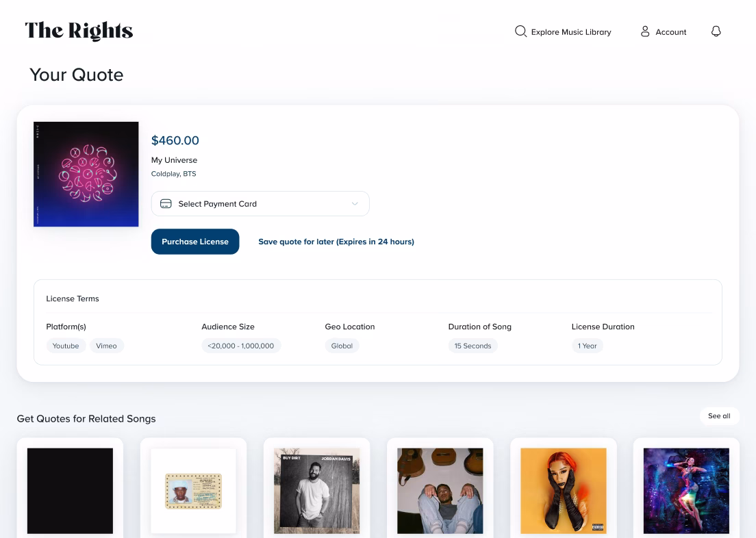The width and height of the screenshot is (756, 538).
Task: Click See all related songs
Action: (x=719, y=416)
